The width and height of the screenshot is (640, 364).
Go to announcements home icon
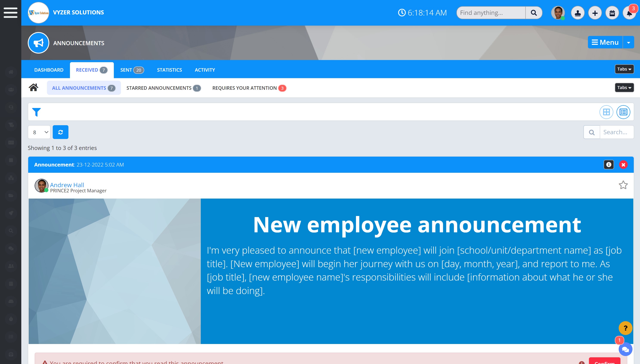pyautogui.click(x=34, y=88)
